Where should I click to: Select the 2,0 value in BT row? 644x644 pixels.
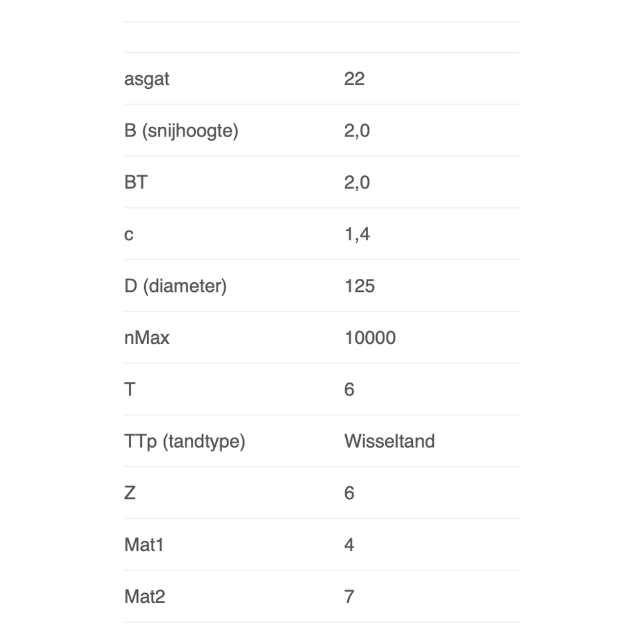point(357,183)
